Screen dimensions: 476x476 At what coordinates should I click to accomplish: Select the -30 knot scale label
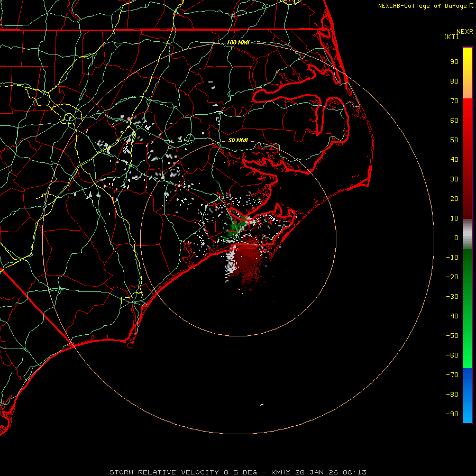point(452,297)
